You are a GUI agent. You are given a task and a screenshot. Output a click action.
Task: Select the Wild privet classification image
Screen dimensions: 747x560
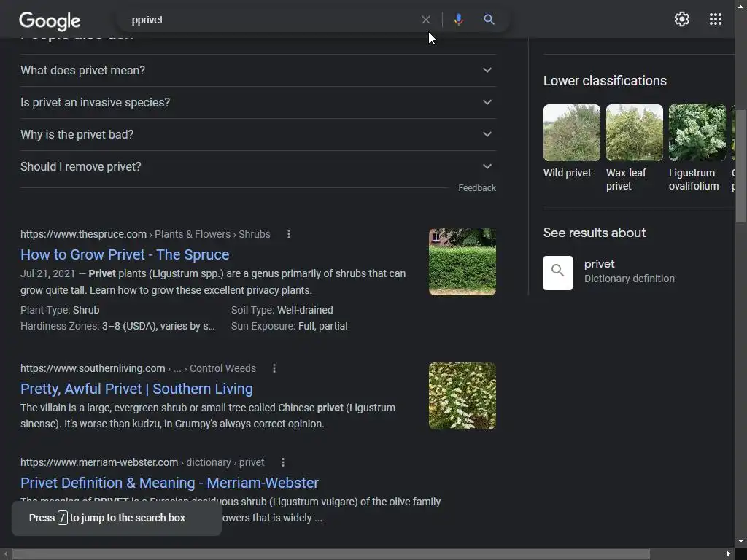(x=572, y=133)
